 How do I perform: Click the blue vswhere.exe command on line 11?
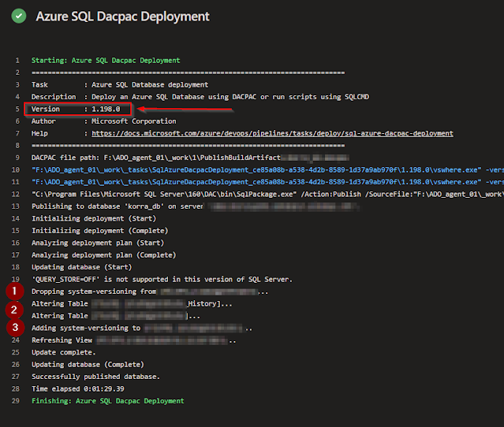[267, 182]
